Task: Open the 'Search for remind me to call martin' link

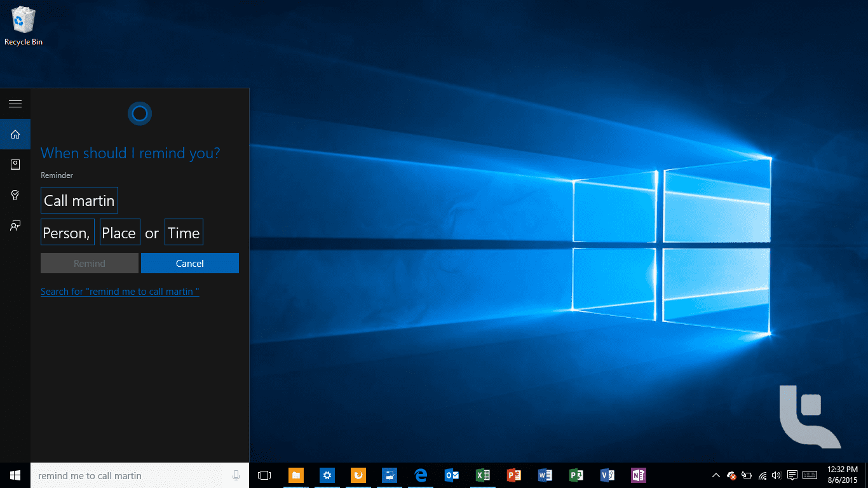Action: coord(120,291)
